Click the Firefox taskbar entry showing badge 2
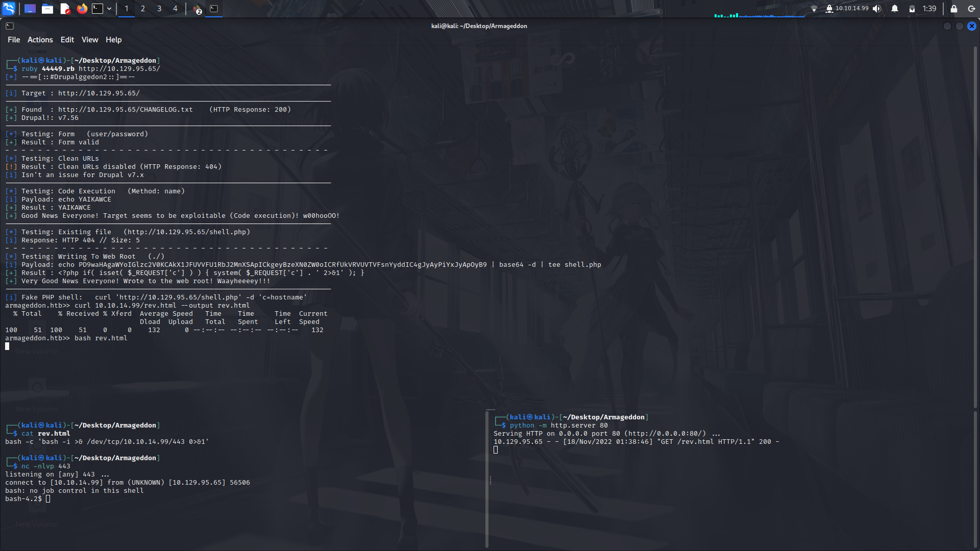Screen dimensions: 980x551 coord(197,9)
